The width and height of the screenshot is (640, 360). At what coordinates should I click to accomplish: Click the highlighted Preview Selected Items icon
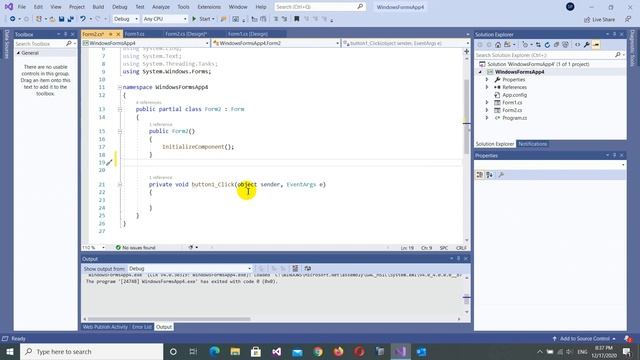(x=596, y=45)
